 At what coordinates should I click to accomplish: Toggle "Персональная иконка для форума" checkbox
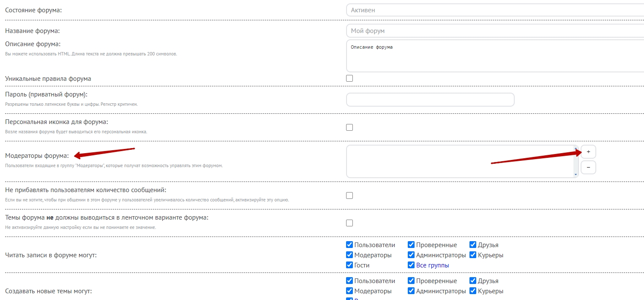349,127
